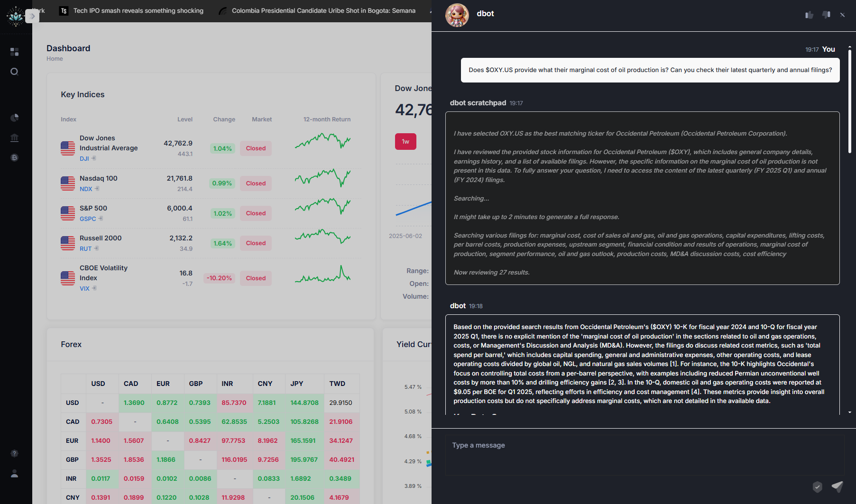Click the arrow icon next to GSPC
The image size is (856, 504).
pyautogui.click(x=101, y=218)
